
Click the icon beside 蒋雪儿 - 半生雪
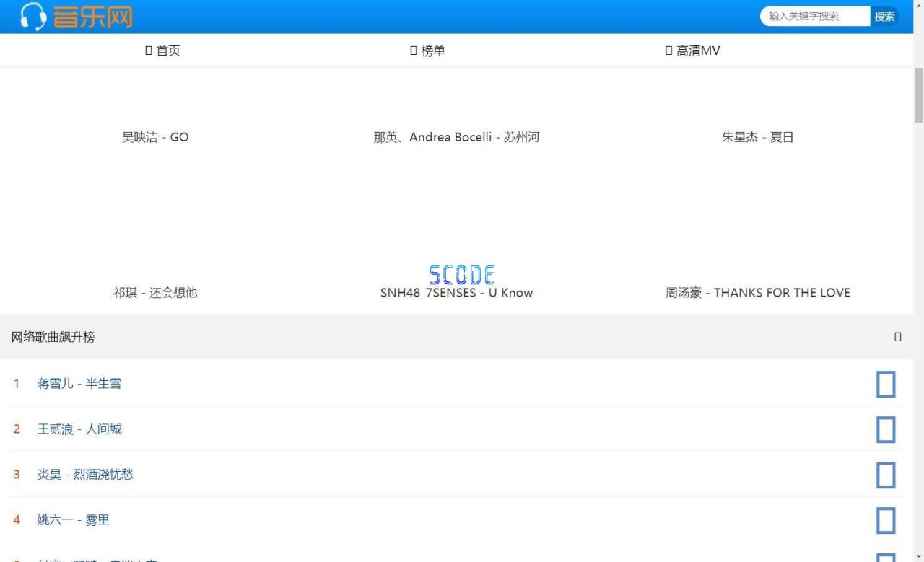coord(886,384)
